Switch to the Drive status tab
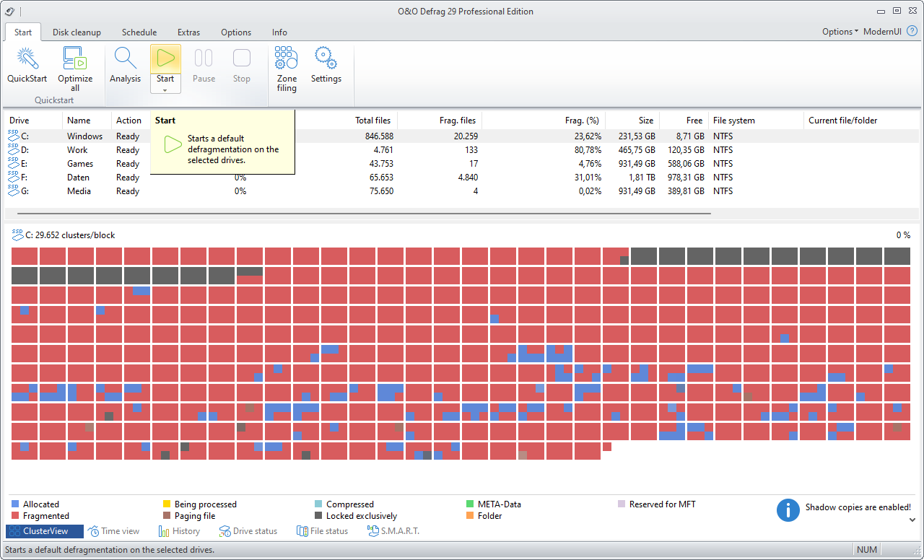924x560 pixels. point(248,531)
